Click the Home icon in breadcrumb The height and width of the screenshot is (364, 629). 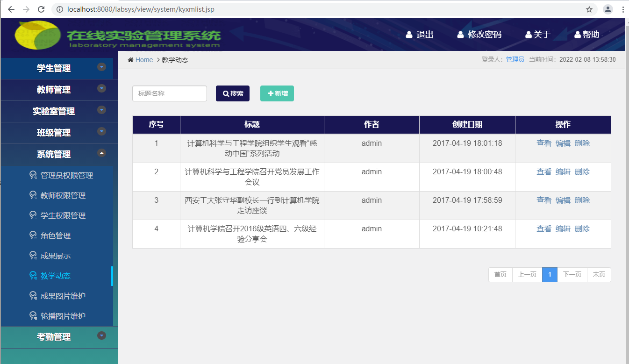(131, 60)
